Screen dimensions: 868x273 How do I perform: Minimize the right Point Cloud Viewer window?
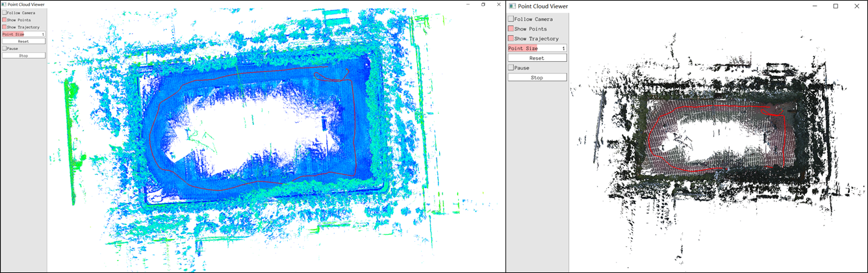coord(816,6)
